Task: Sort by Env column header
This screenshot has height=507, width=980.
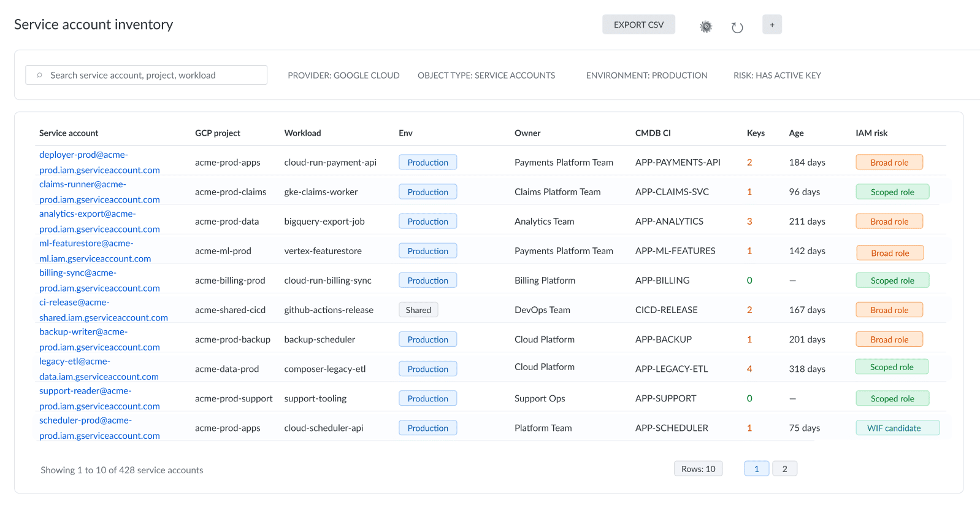Action: click(405, 133)
